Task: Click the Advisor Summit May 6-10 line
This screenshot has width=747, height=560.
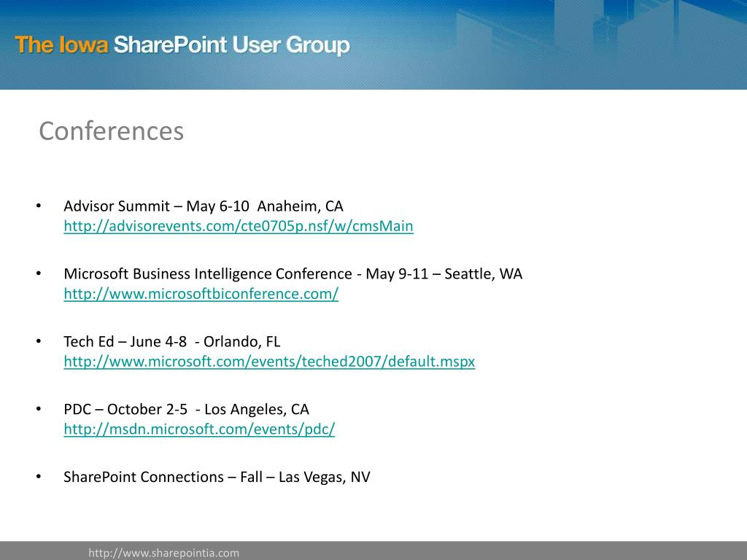Action: (x=204, y=206)
